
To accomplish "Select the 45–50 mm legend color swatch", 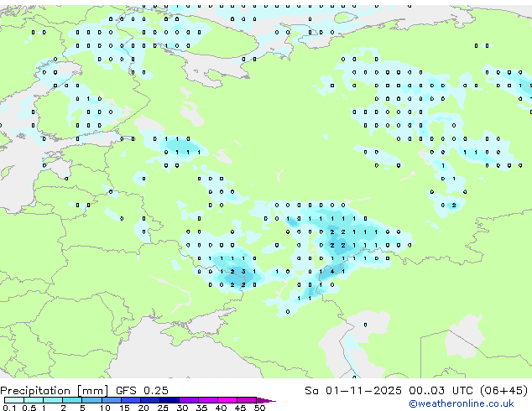I will click(247, 400).
